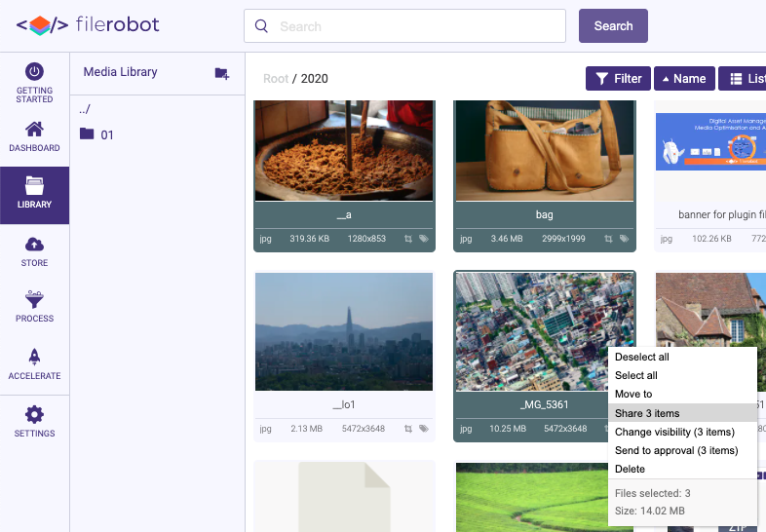This screenshot has height=532, width=766.
Task: Click Media Library heading
Action: (x=120, y=72)
